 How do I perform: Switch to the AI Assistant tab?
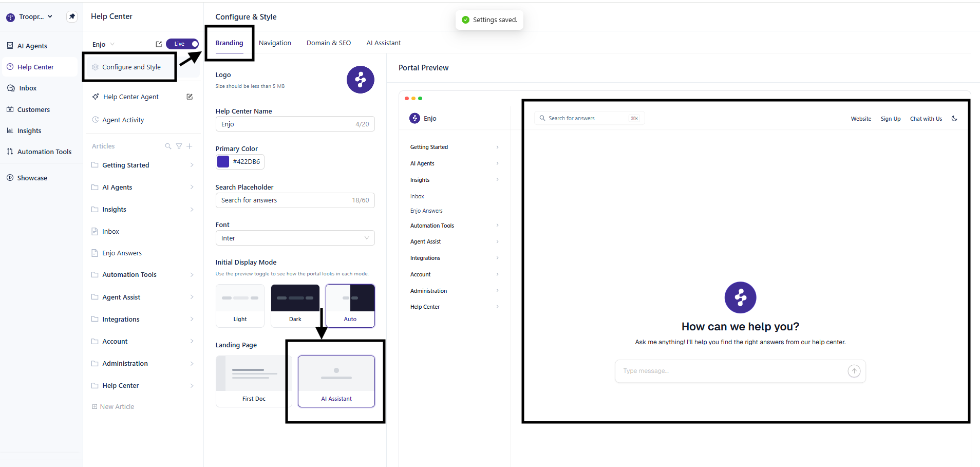point(384,43)
